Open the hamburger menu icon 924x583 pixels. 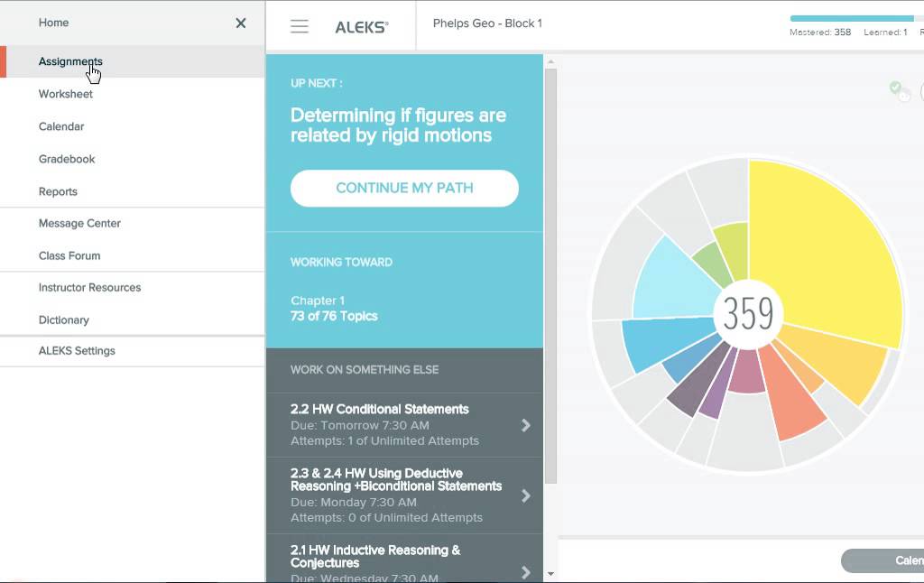click(300, 26)
